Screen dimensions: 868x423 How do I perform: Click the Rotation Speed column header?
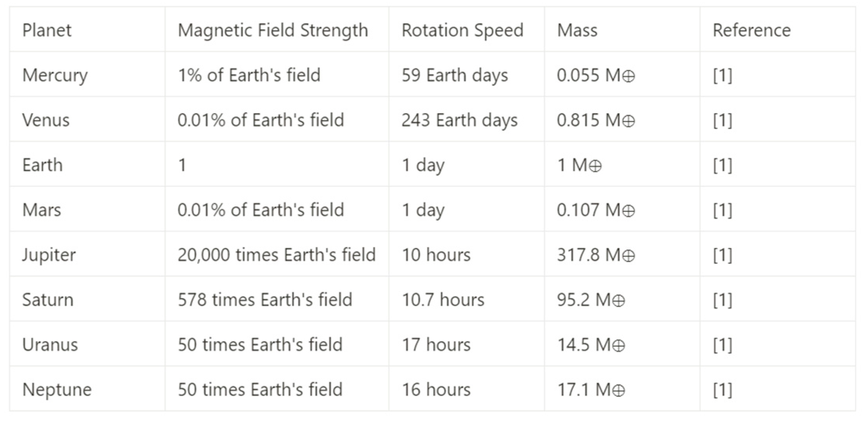click(x=462, y=31)
